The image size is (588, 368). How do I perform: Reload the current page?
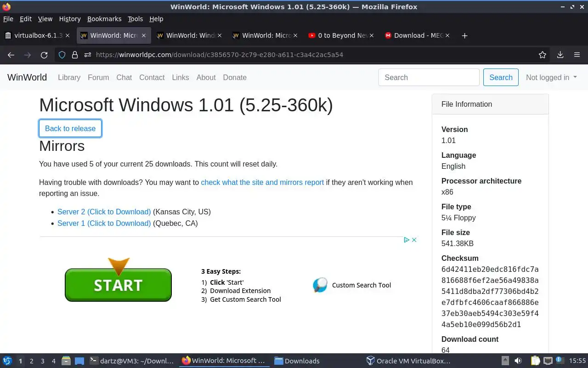(44, 55)
